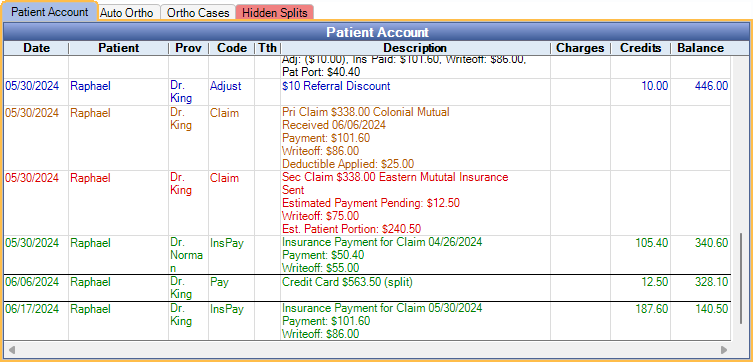Viewport: 753px width, 362px height.
Task: Click the Code column header
Action: tap(231, 48)
